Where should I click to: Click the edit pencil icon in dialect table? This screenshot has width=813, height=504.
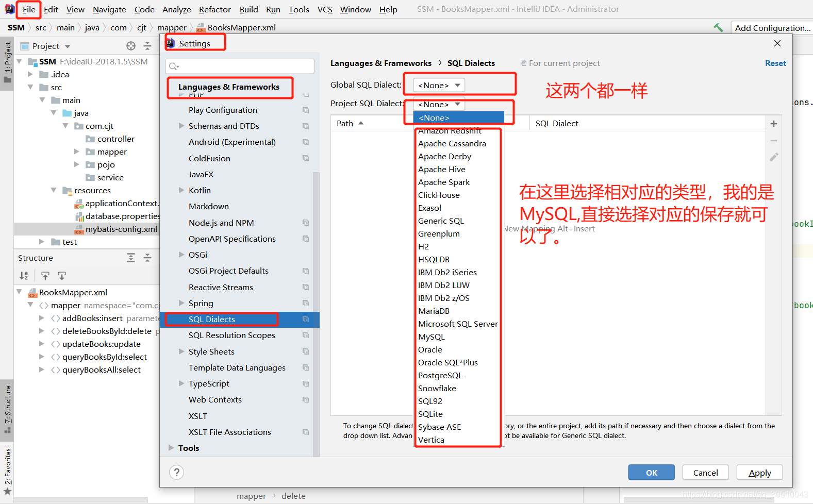774,157
